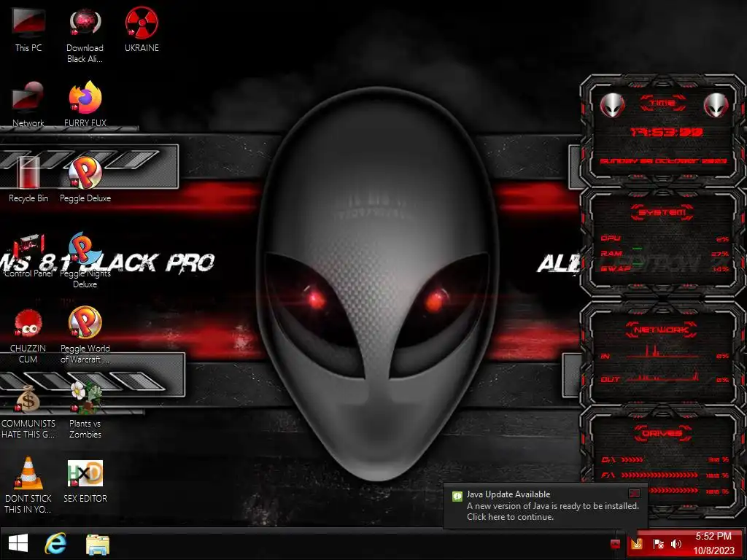
Task: Click the SWAP 14% usage row
Action: pyautogui.click(x=665, y=269)
